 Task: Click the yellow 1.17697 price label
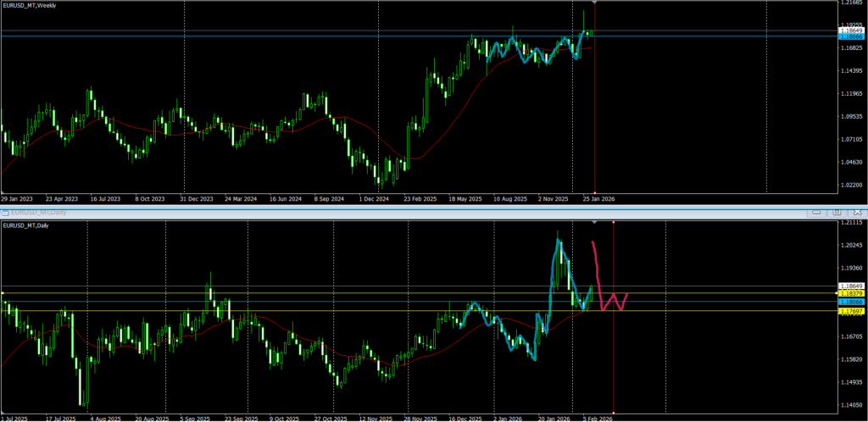[850, 311]
